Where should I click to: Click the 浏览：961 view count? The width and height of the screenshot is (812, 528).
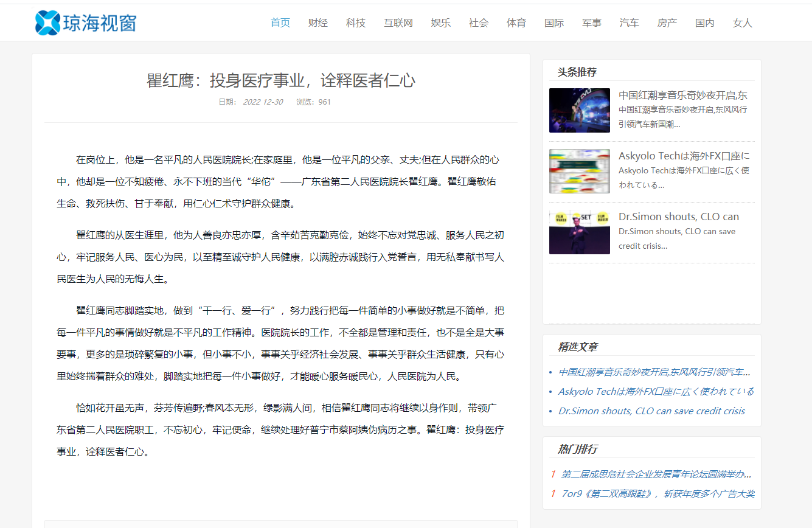[313, 102]
